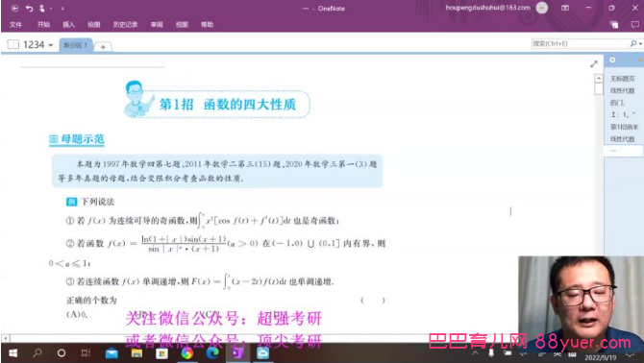Switch to the 帮助 ribbon tab
Image resolution: width=644 pixels, height=363 pixels.
[x=207, y=25]
